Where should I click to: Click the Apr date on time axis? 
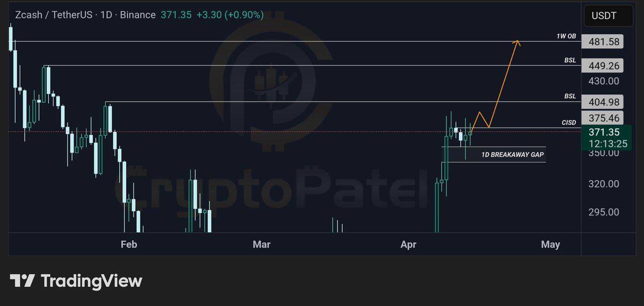click(409, 244)
